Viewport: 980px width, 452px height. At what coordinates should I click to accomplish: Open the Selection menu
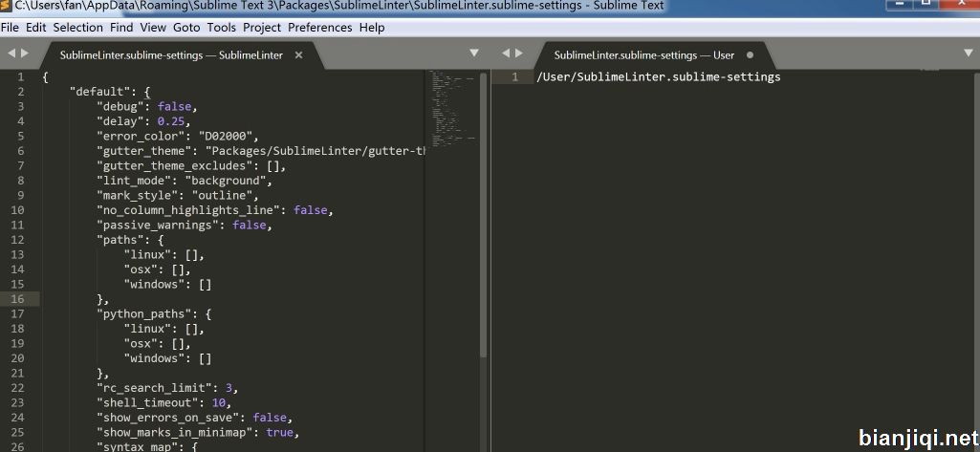78,28
